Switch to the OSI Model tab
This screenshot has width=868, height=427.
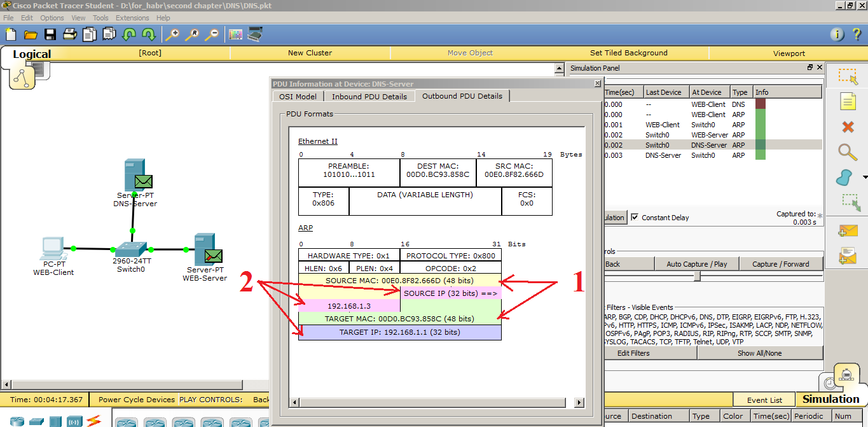(298, 97)
